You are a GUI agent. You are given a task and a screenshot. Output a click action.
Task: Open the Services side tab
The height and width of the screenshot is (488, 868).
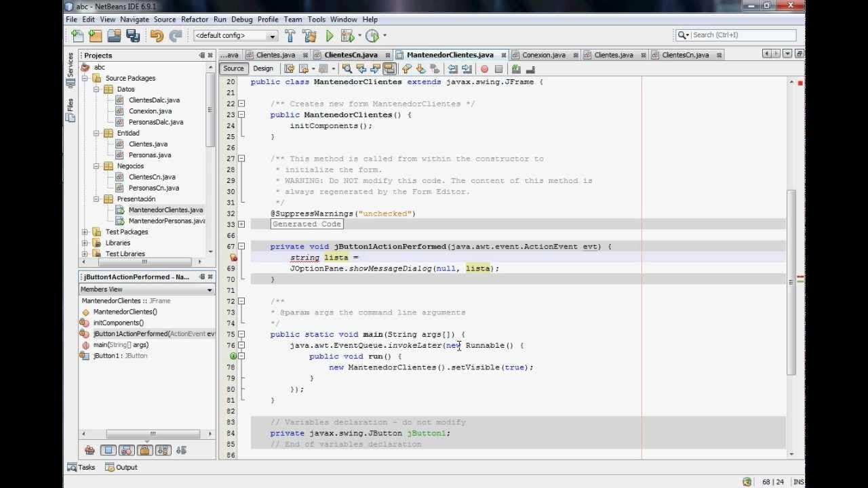click(70, 70)
